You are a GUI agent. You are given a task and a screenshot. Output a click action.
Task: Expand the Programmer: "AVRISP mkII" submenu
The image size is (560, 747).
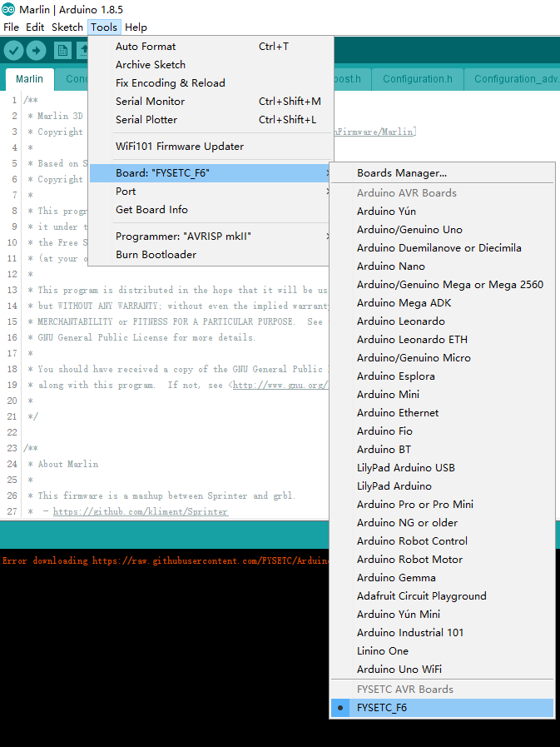click(x=211, y=237)
